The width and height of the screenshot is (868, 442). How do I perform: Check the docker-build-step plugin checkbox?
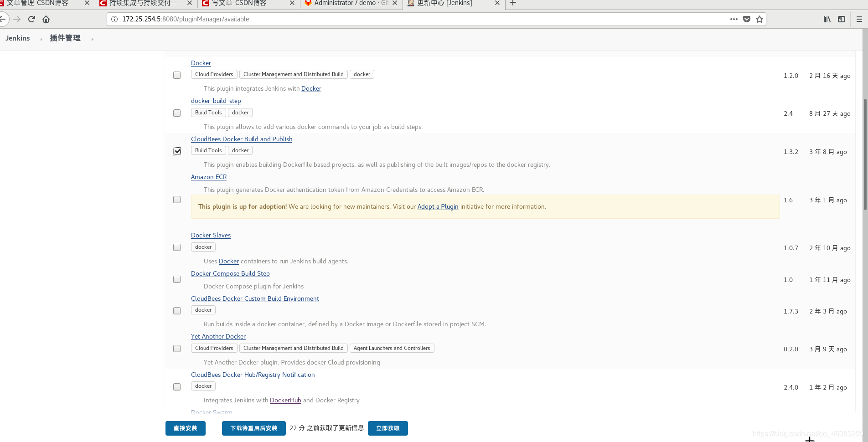click(177, 113)
